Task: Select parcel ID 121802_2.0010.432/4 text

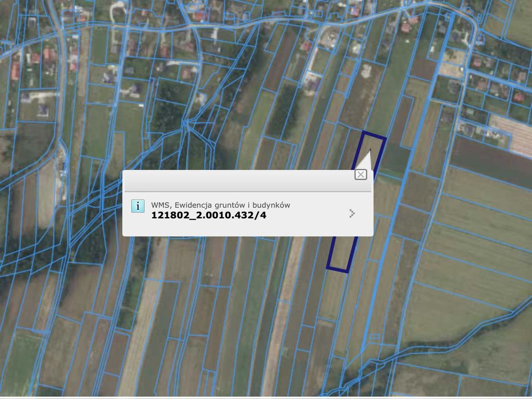Action: click(209, 215)
